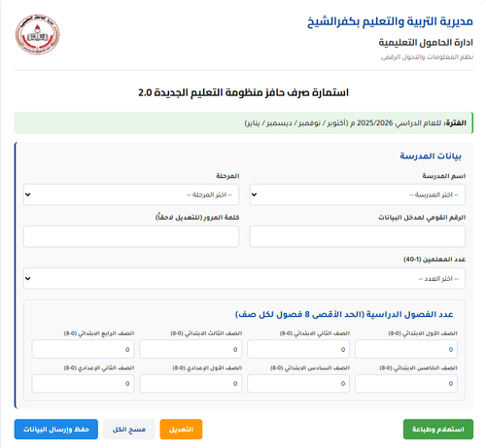
Task: Click the مسح الكل clear button
Action: coord(129,430)
